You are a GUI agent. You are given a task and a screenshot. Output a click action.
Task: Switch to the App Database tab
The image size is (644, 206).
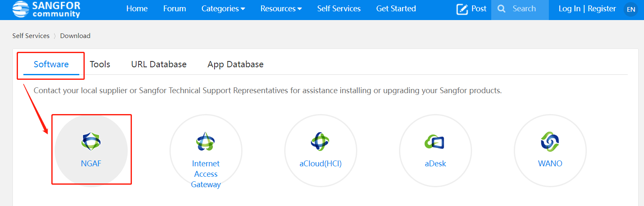pos(235,64)
